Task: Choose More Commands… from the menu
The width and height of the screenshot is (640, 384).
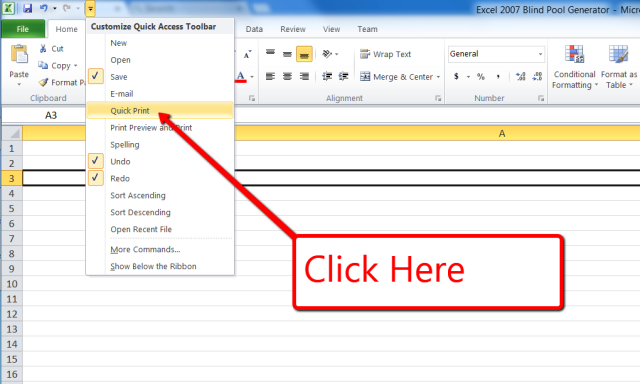Action: [x=145, y=249]
